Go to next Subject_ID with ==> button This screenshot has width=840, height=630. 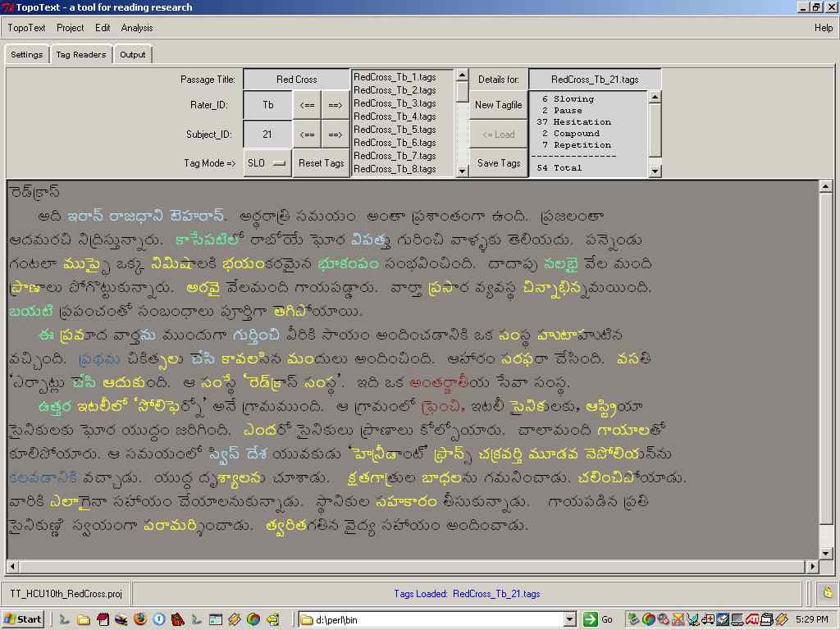pyautogui.click(x=336, y=134)
